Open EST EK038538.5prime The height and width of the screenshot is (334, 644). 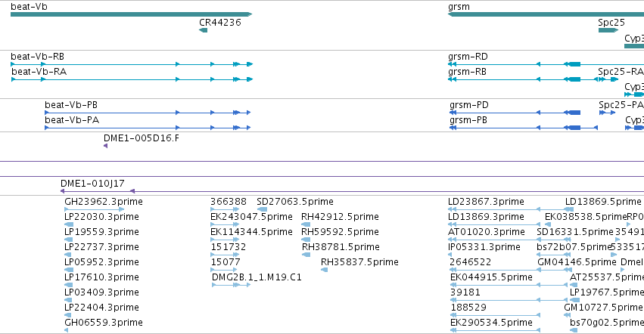click(x=586, y=217)
